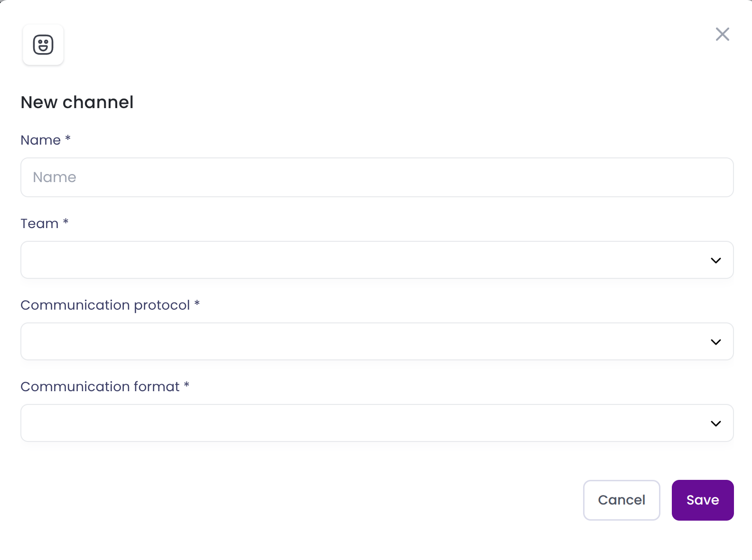Image resolution: width=752 pixels, height=560 pixels.
Task: Click the smiley face channel icon
Action: point(43,45)
